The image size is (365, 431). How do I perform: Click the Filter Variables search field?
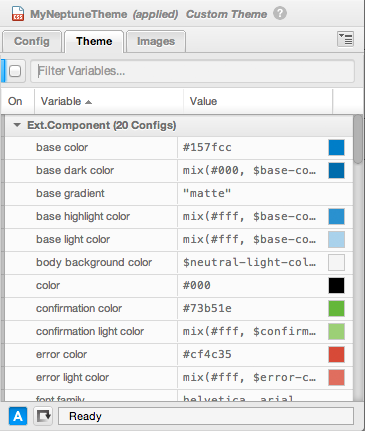192,71
